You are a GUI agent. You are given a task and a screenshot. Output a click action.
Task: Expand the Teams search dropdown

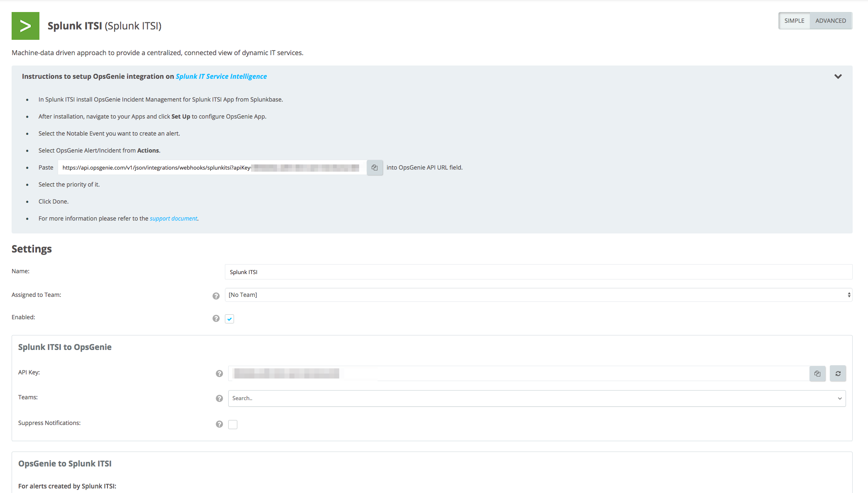[536, 398]
